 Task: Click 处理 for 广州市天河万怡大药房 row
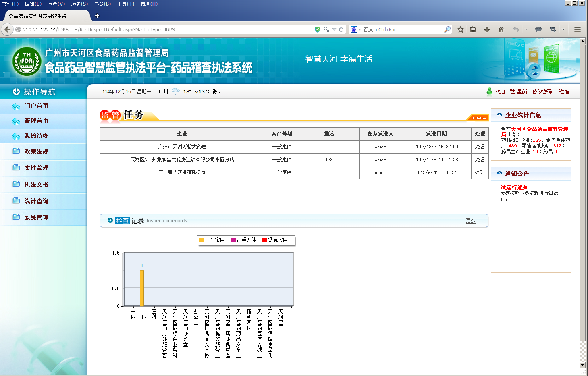point(480,147)
